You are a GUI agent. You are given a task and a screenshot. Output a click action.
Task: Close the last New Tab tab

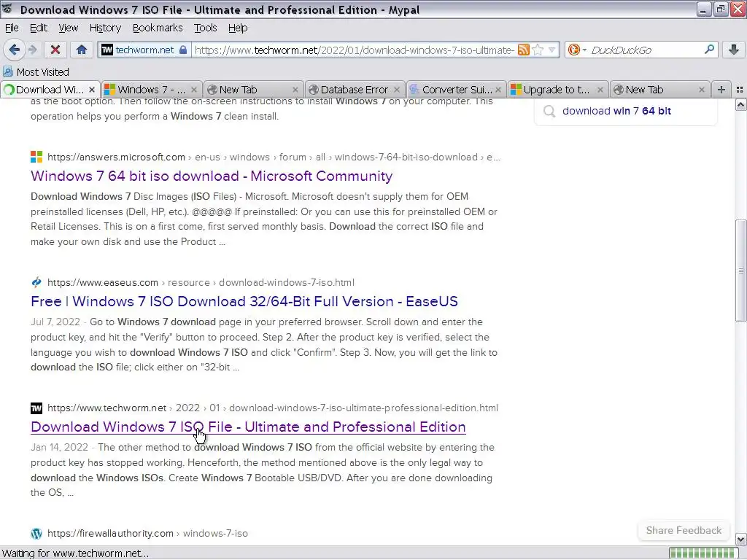coord(702,90)
